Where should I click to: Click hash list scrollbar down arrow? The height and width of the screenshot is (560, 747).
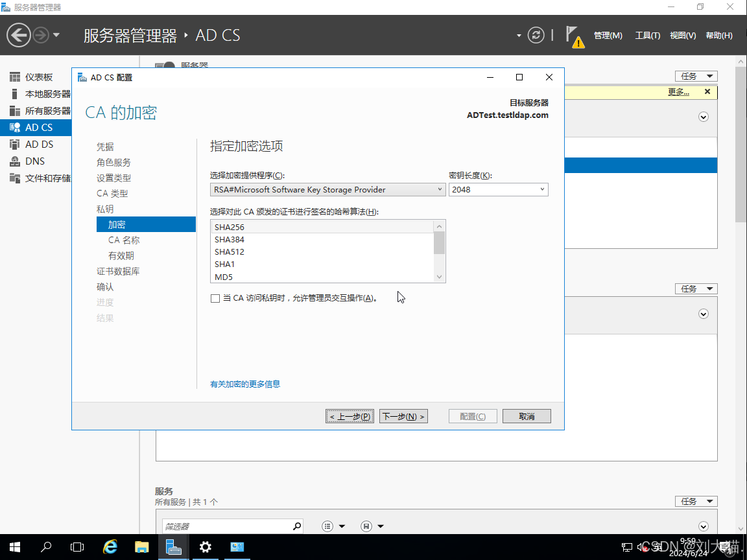[439, 277]
